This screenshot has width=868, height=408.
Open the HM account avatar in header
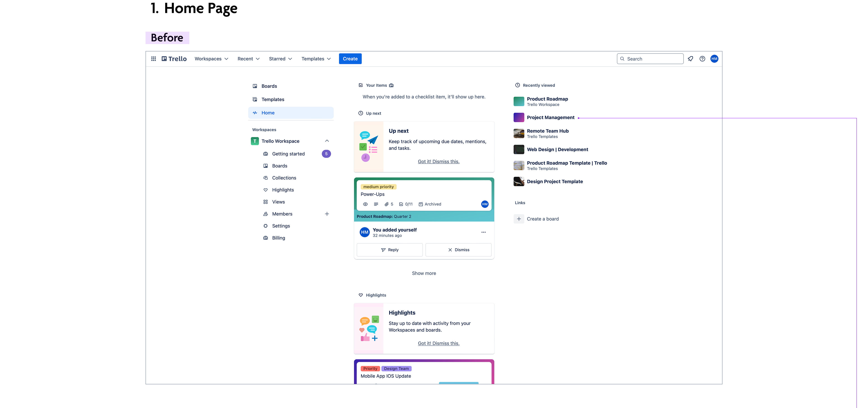coord(714,59)
